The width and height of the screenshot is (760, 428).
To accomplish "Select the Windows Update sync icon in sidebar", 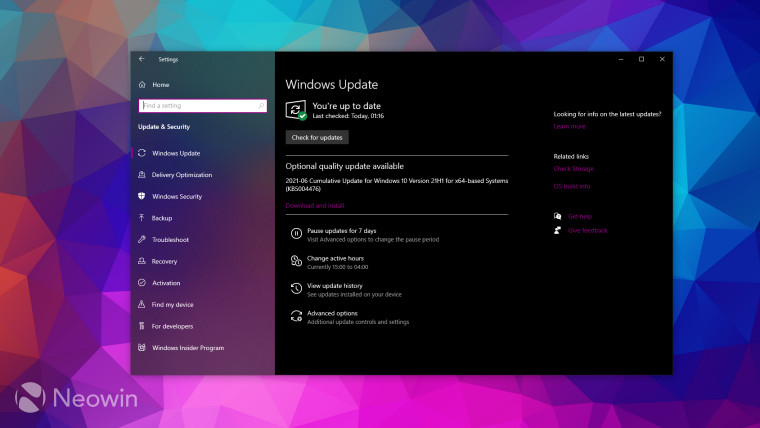I will [142, 153].
